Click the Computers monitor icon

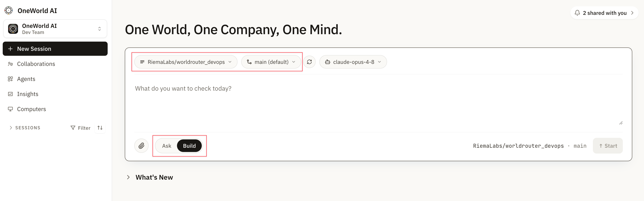[x=10, y=109]
